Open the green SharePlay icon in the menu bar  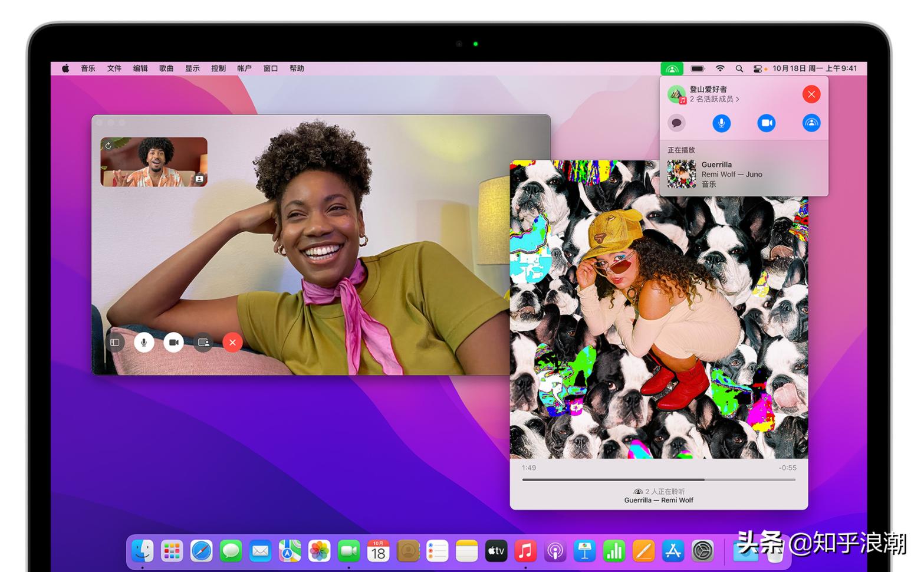point(673,68)
